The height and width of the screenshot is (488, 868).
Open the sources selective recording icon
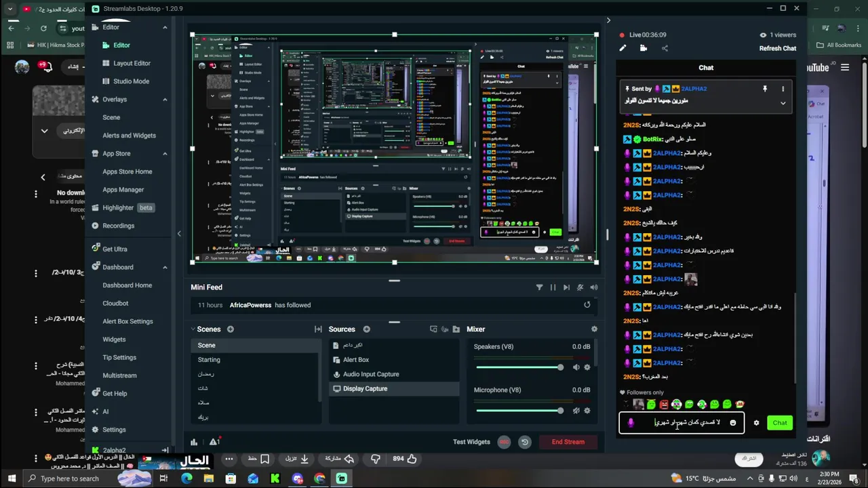tap(446, 329)
